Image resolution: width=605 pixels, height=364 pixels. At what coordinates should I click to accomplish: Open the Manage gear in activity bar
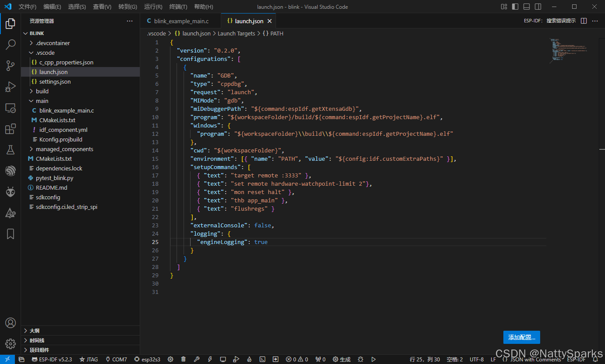11,343
